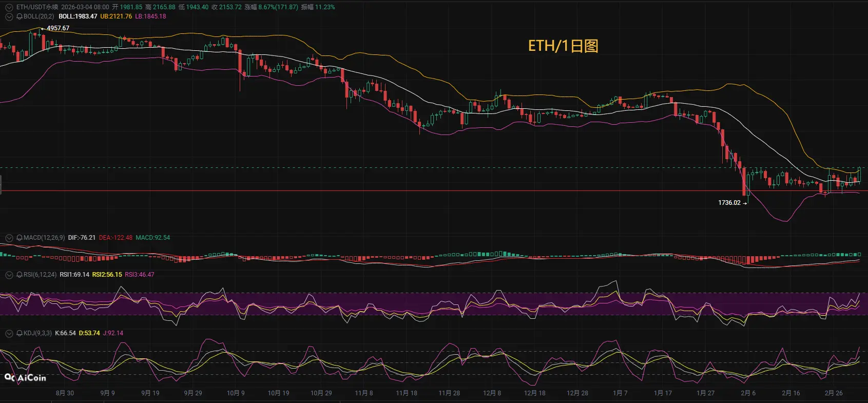
Task: Click the 涨幅 8.67%(171.87) change value
Action: pos(271,7)
